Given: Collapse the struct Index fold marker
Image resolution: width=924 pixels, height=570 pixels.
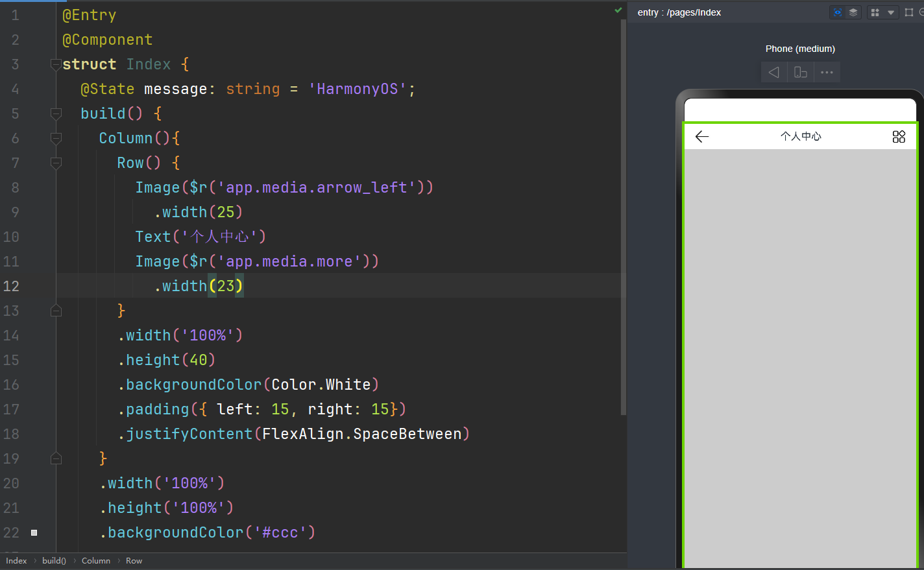Looking at the screenshot, I should click(56, 64).
